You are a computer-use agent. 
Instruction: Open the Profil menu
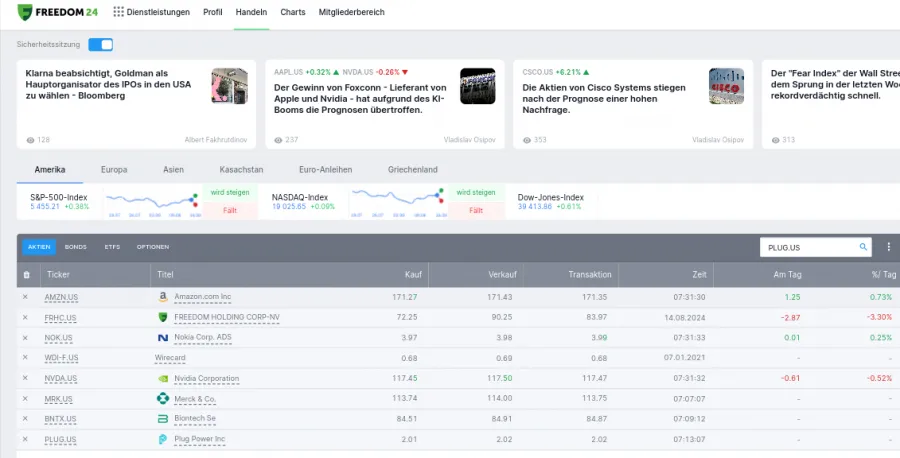(212, 12)
